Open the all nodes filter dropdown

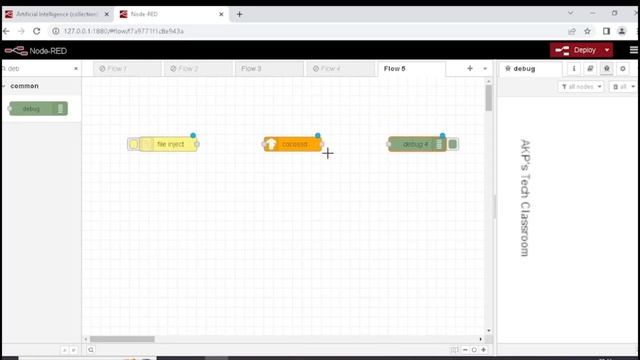pyautogui.click(x=581, y=87)
